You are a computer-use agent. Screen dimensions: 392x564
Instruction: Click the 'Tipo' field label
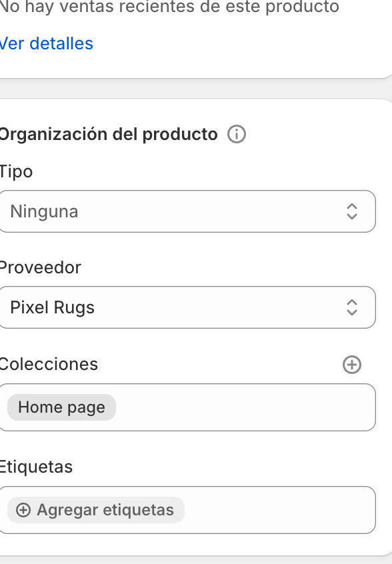pyautogui.click(x=16, y=171)
